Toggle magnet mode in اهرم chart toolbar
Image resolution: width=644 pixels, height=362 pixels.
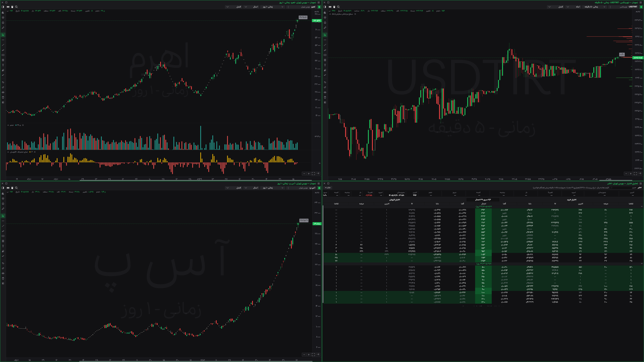[12, 7]
